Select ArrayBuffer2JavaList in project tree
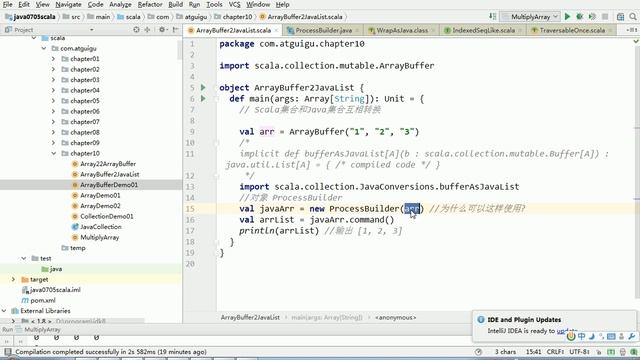The width and height of the screenshot is (640, 360). pyautogui.click(x=109, y=175)
